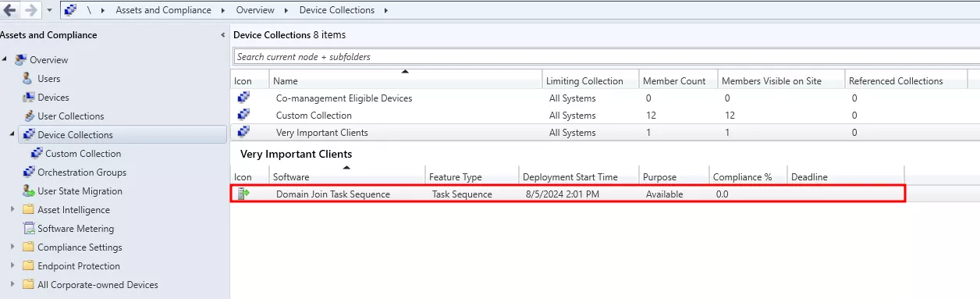Screen dimensions: 980x299
Task: Open Software Metering in the tree
Action: [76, 229]
